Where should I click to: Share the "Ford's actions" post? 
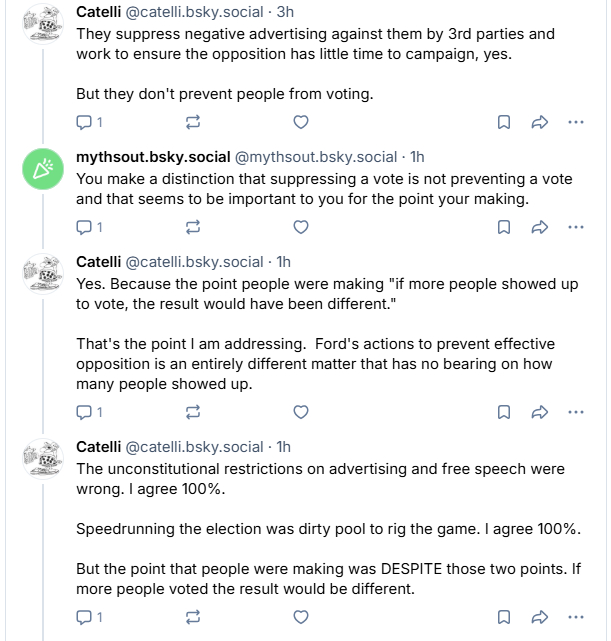coord(539,412)
